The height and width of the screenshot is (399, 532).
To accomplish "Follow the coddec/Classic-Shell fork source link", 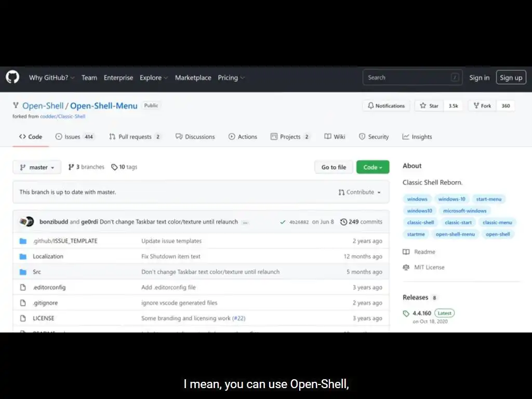I will (63, 116).
